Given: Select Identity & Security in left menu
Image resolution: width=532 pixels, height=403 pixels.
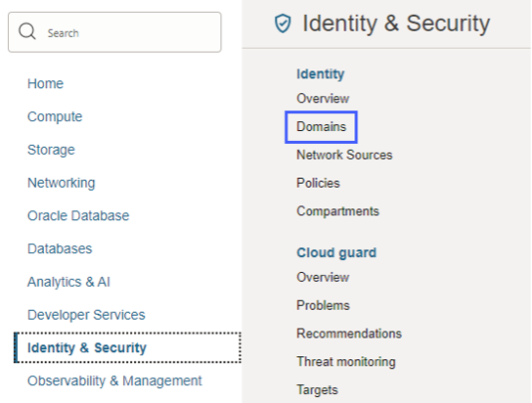Looking at the screenshot, I should click(x=127, y=347).
